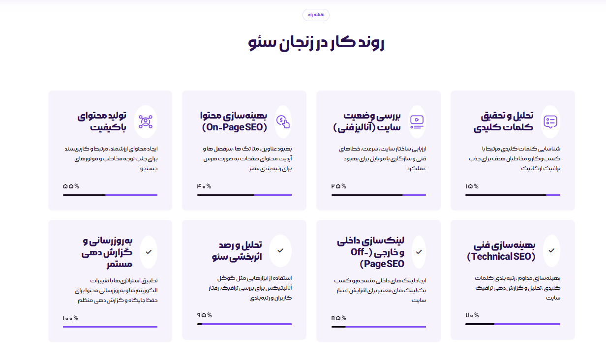Click the video player icon for site analysis

point(416,121)
